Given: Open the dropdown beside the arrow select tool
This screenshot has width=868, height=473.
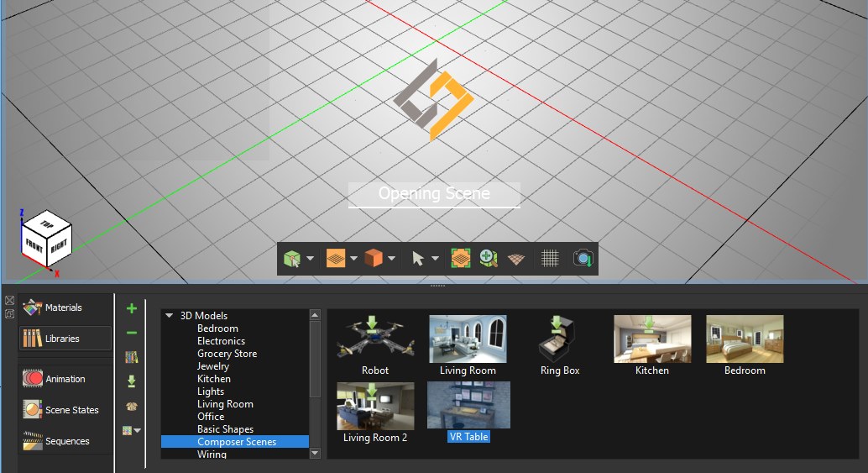Looking at the screenshot, I should pyautogui.click(x=435, y=259).
